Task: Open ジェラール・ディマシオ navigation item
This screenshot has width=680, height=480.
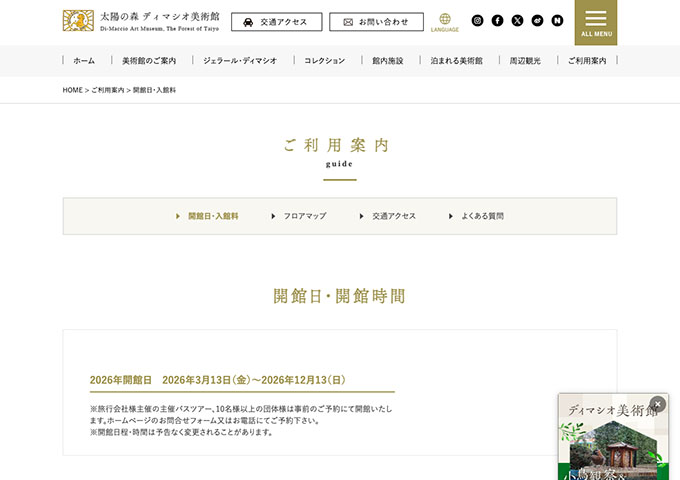Action: coord(240,61)
